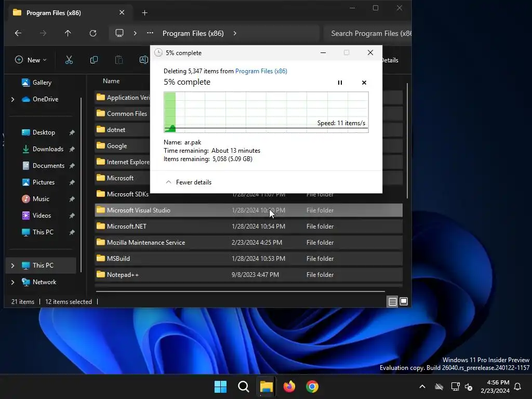Viewport: 532px width, 399px height.
Task: Click the Rename icon in toolbar
Action: (144, 60)
